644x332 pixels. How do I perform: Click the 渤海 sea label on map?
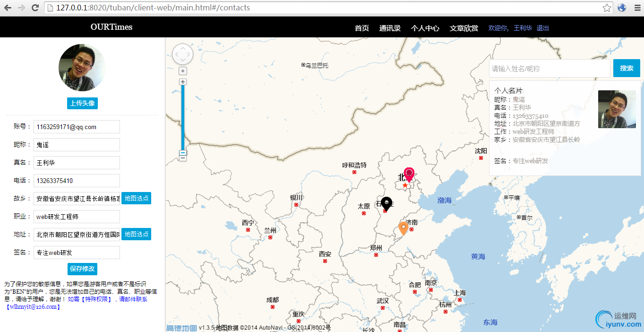445,201
